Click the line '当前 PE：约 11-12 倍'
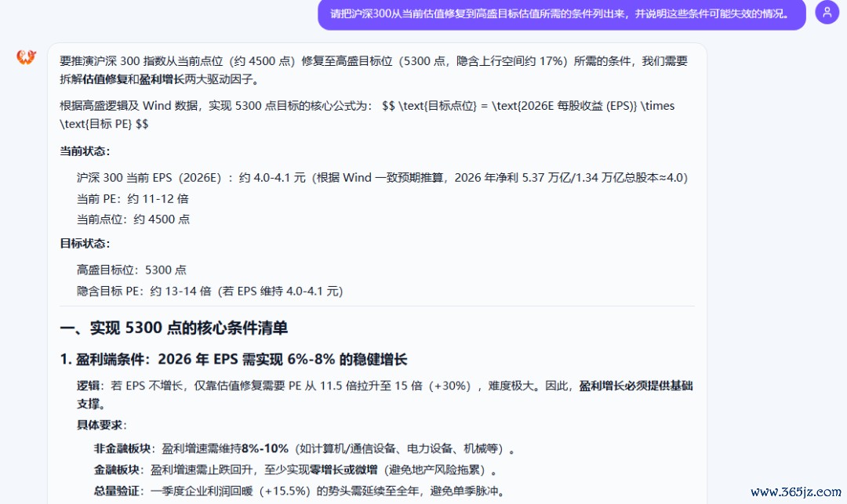The width and height of the screenshot is (847, 504). tap(133, 198)
